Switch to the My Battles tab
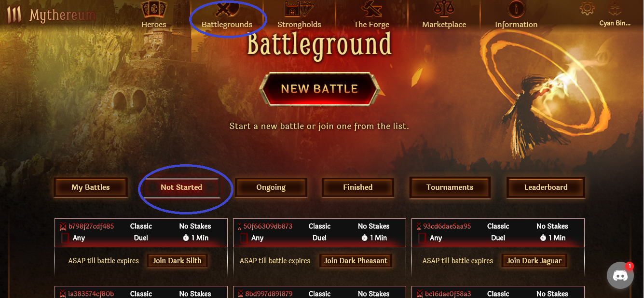 [x=91, y=187]
